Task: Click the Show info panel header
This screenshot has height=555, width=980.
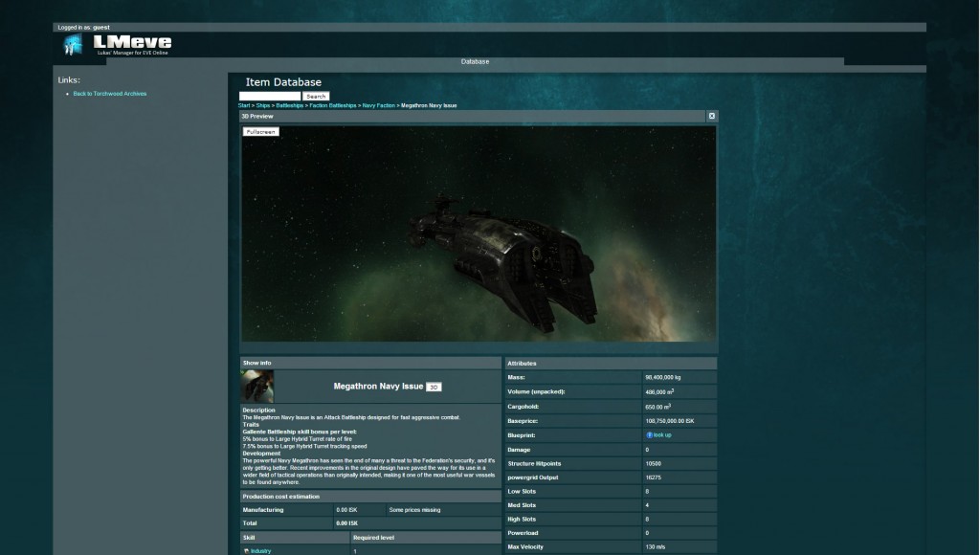Action: pos(370,363)
